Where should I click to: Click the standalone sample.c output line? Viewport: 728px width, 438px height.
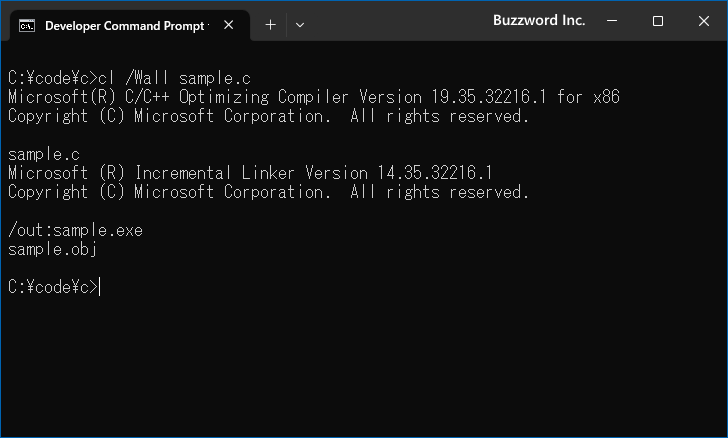44,154
